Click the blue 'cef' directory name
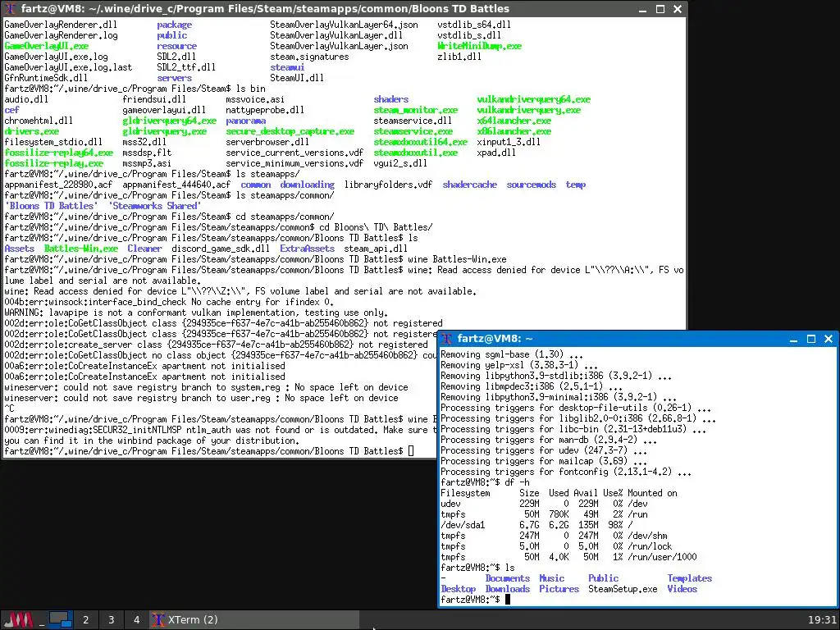Viewport: 840px width, 630px height. [11, 111]
